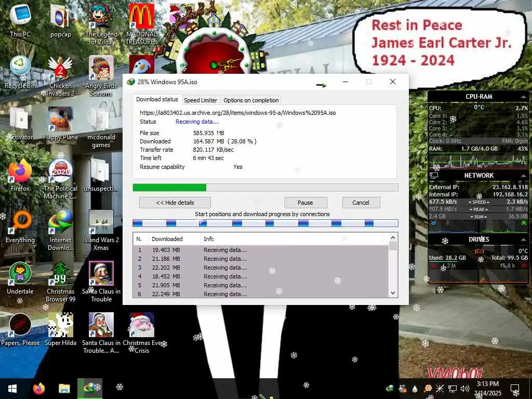Open Firefox from the taskbar

(39, 389)
